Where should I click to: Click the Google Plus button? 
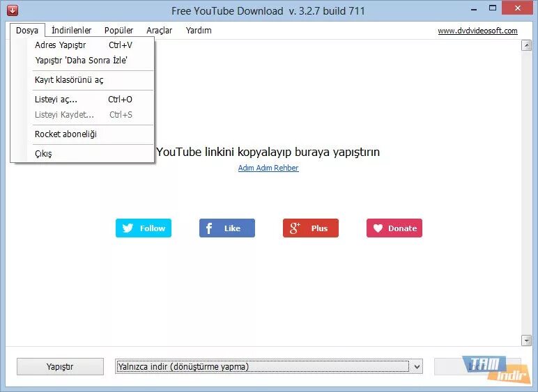311,228
